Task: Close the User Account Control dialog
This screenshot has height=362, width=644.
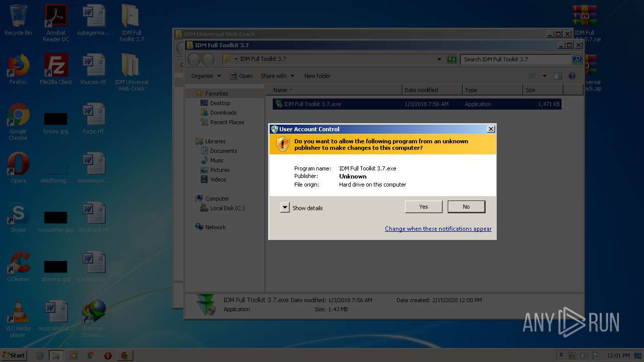Action: (x=491, y=129)
